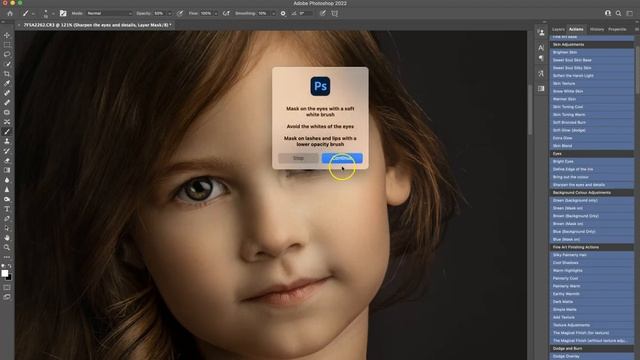
Task: Click the "Dodge and Burn" group header
Action: pos(591,348)
